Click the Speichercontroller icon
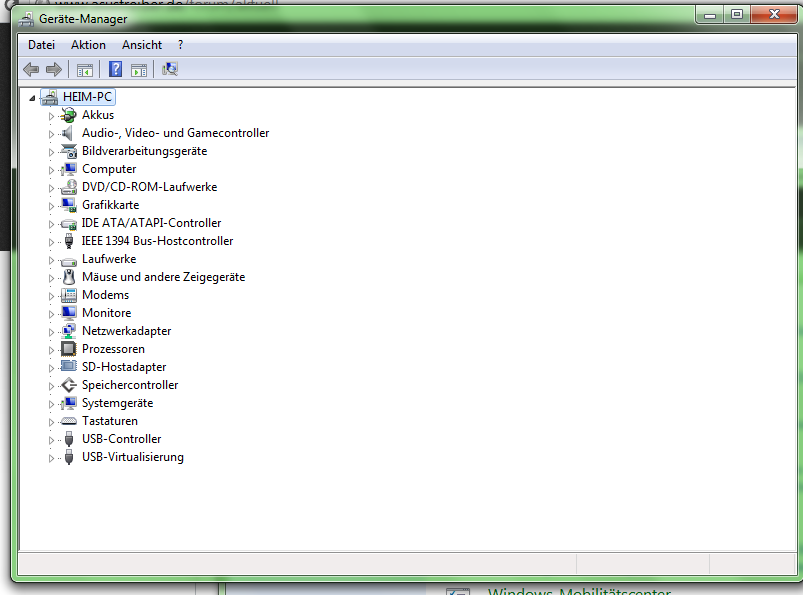Screen dimensions: 803x595 pos(69,385)
